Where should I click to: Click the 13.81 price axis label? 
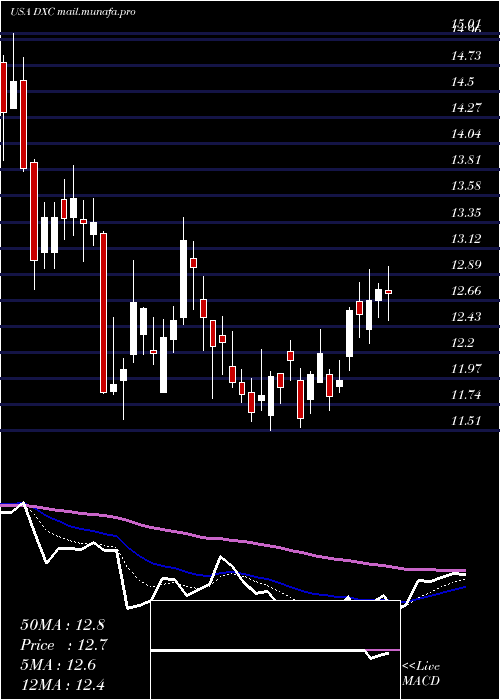467,159
